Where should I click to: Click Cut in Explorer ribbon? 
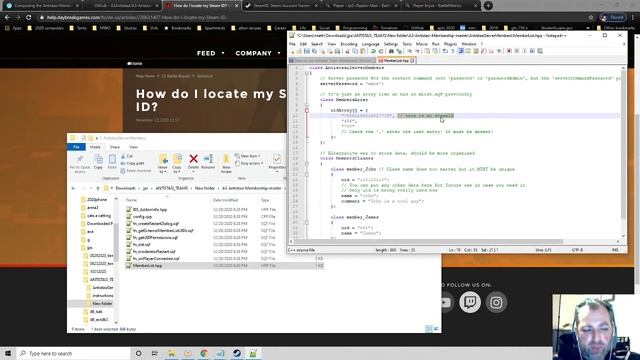tap(127, 156)
